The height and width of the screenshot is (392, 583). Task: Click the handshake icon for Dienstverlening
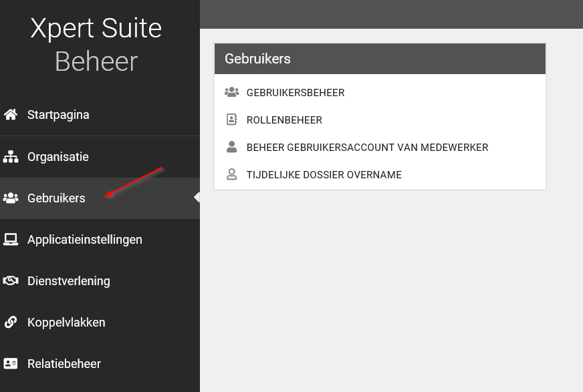(x=11, y=281)
